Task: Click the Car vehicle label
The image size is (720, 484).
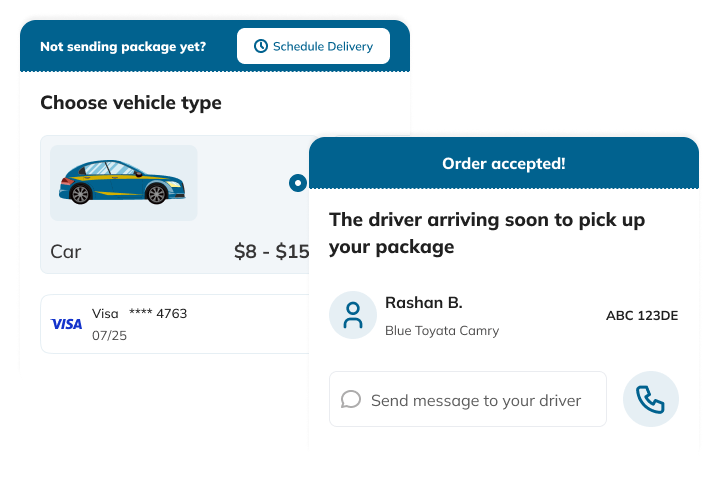Action: click(x=66, y=251)
